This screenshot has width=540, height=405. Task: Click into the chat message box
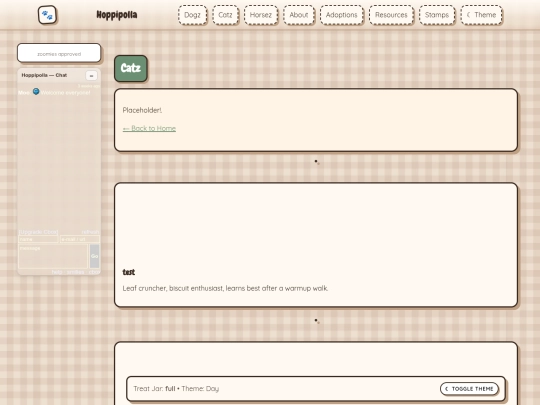coord(53,256)
